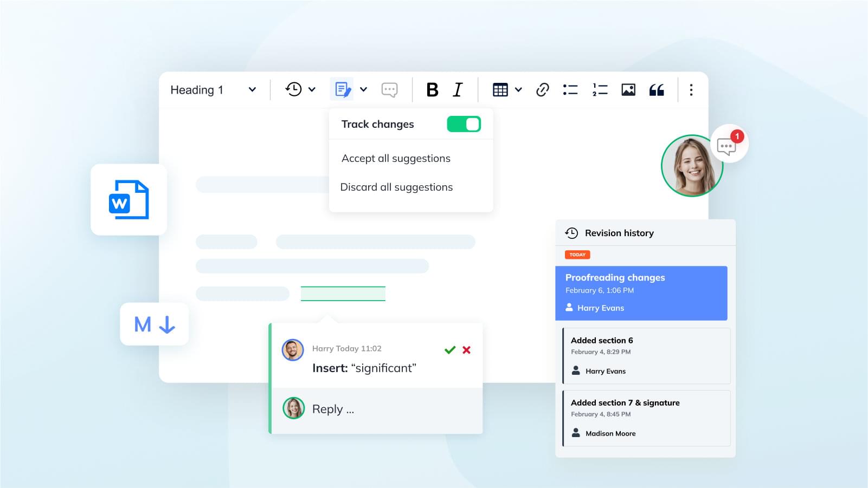Click the insert image icon
Screen dimensions: 868x488
pos(628,90)
